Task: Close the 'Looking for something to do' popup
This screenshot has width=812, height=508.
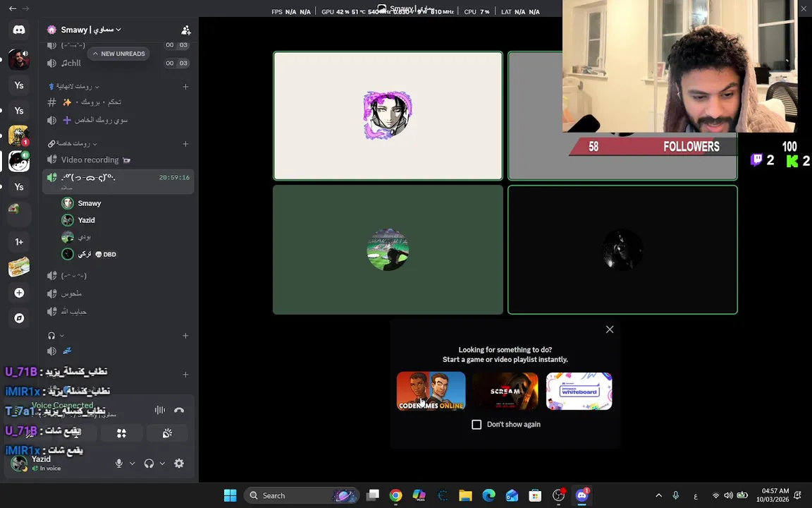Action: (610, 329)
